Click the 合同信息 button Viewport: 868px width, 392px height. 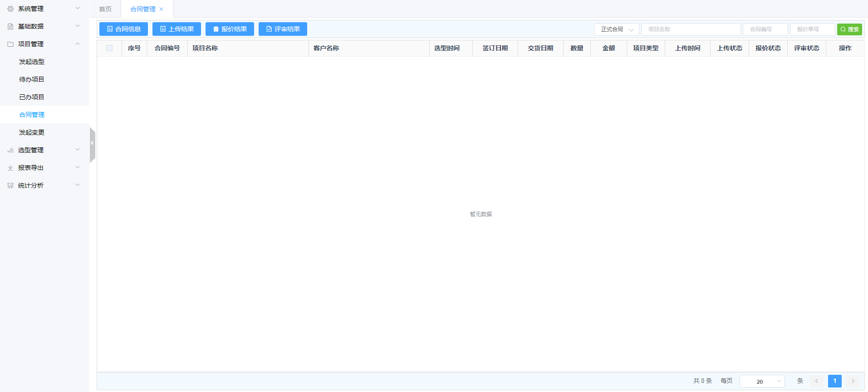(x=123, y=29)
